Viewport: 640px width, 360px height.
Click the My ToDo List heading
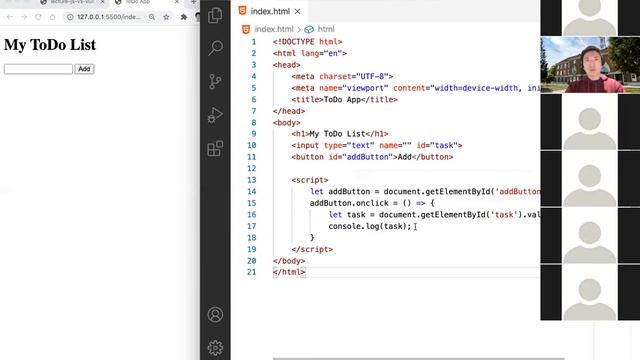coord(50,45)
